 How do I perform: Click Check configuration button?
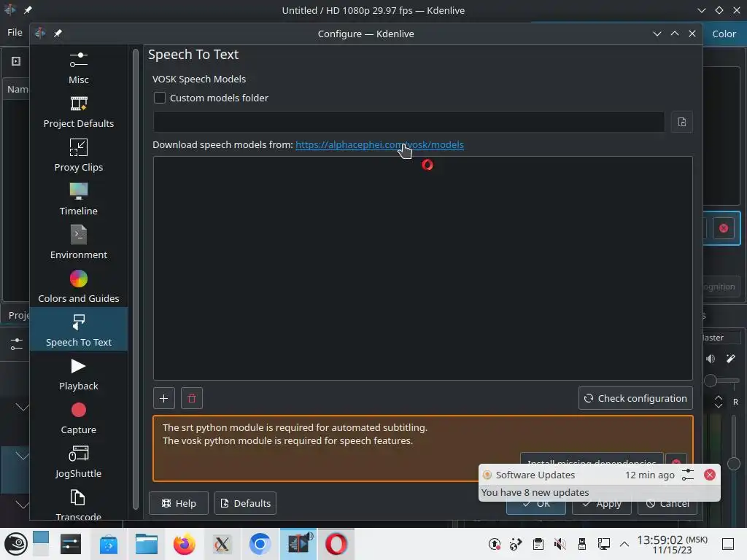[635, 398]
